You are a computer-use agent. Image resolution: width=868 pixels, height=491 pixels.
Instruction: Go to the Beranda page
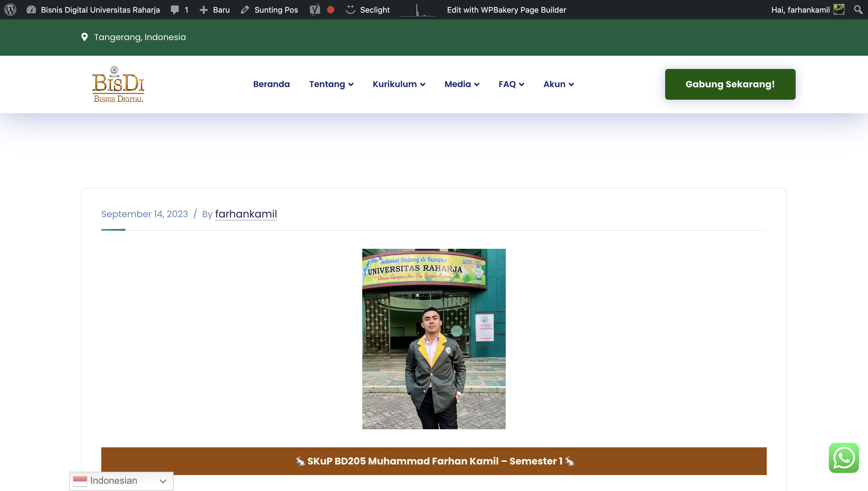(272, 84)
